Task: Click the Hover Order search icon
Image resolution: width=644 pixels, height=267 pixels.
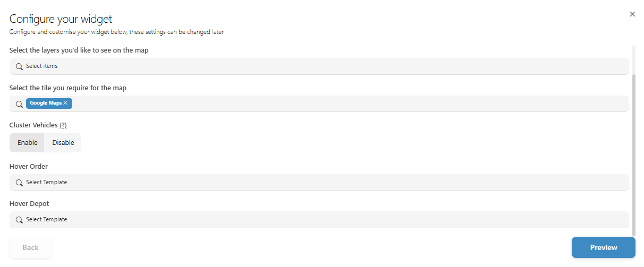Action: click(19, 183)
